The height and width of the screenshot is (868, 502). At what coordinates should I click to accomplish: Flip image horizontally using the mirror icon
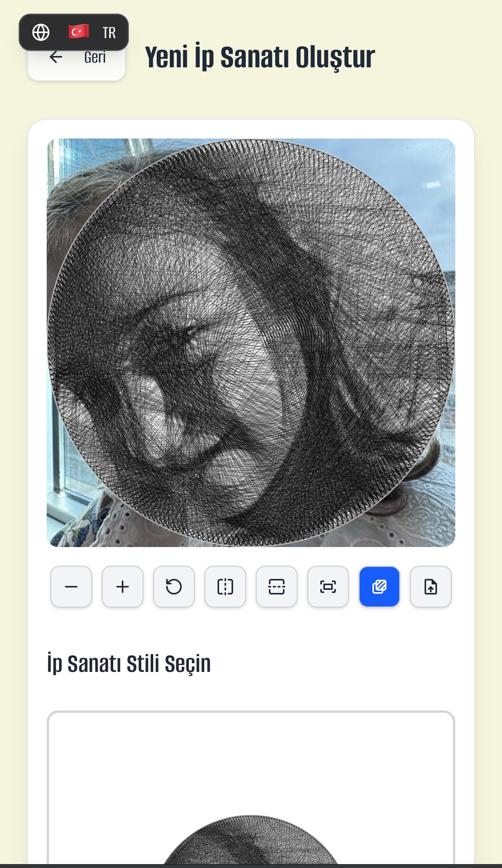point(225,586)
